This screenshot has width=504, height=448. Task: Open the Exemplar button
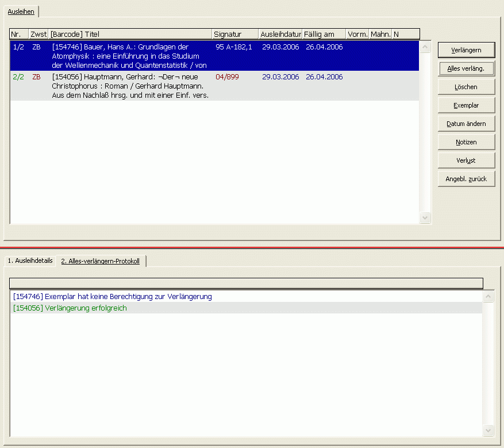tap(466, 105)
